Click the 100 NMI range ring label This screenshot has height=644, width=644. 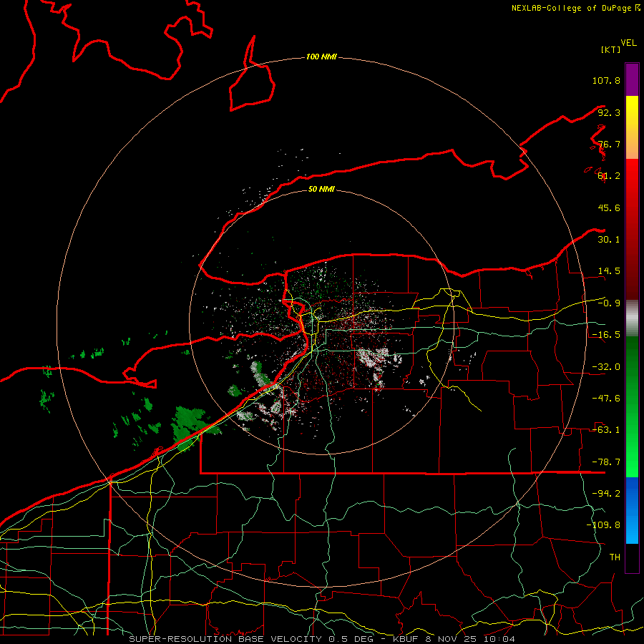(321, 57)
